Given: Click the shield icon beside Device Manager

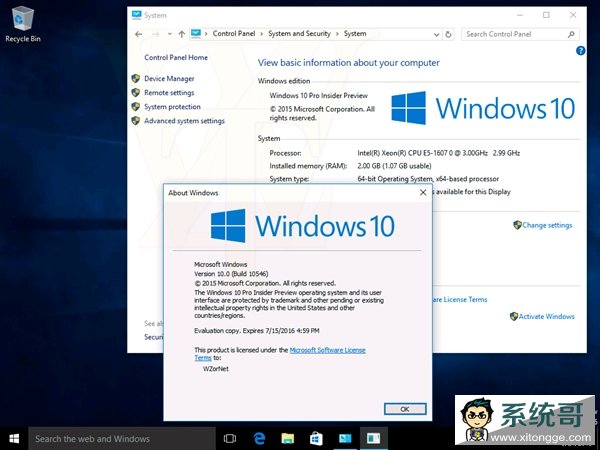Looking at the screenshot, I should (135, 78).
